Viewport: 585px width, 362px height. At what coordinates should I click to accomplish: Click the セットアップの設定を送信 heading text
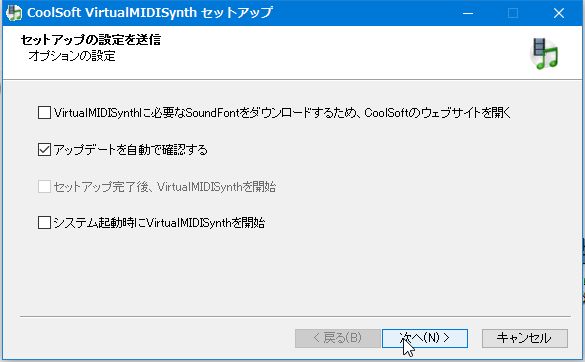91,40
